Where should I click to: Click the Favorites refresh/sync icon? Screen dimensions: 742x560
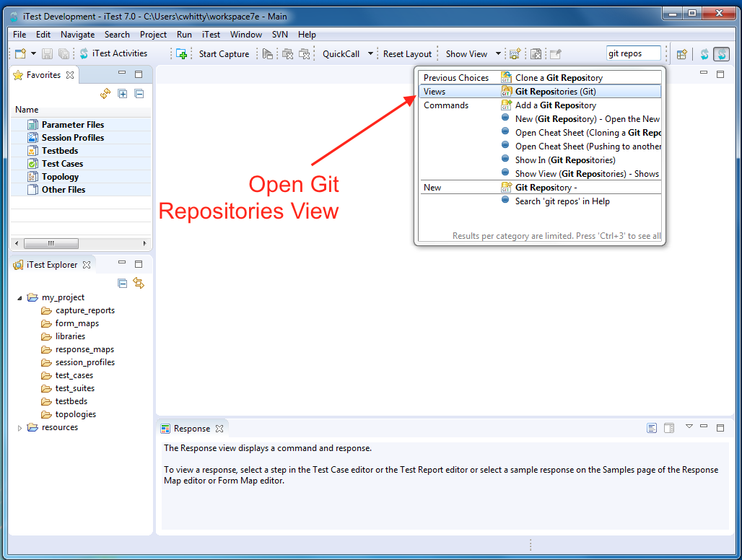(x=105, y=94)
